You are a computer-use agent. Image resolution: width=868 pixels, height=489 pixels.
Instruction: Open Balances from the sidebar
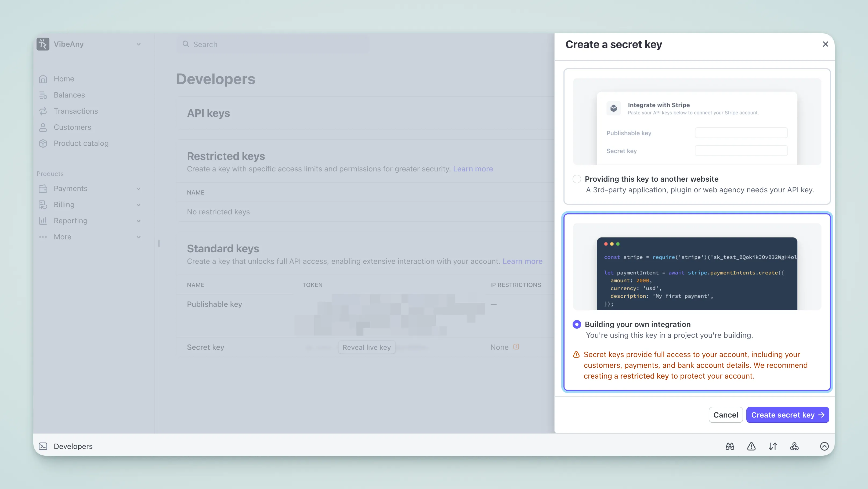[69, 95]
